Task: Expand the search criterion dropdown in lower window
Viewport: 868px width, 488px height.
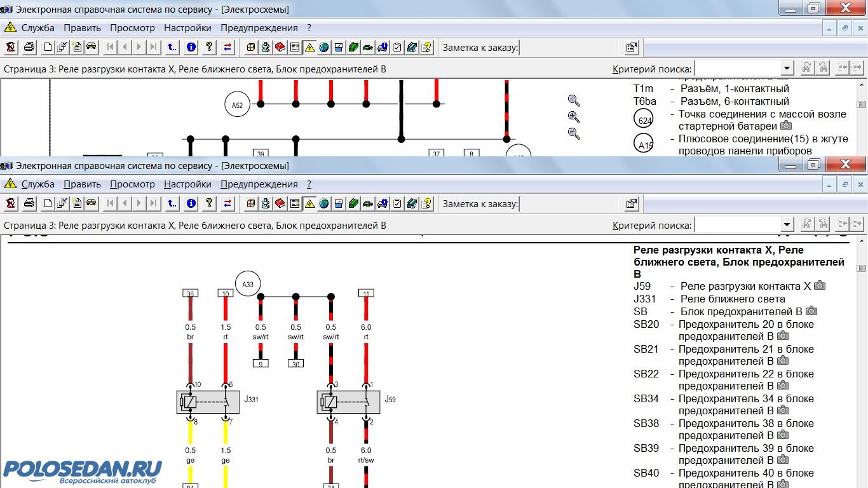Action: 787,224
